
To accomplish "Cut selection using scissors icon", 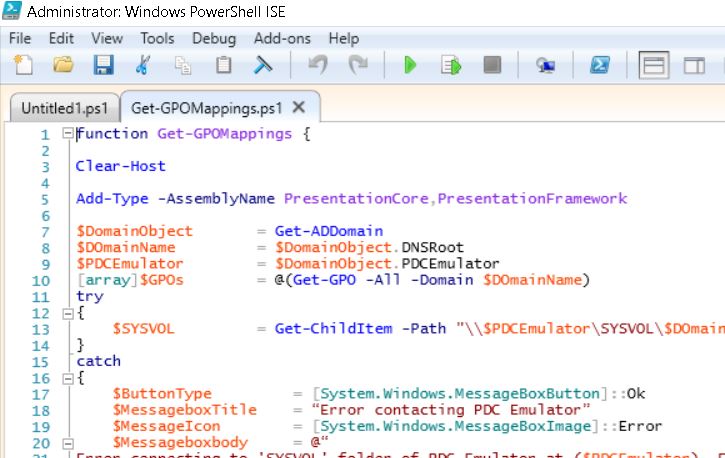I will tap(143, 65).
